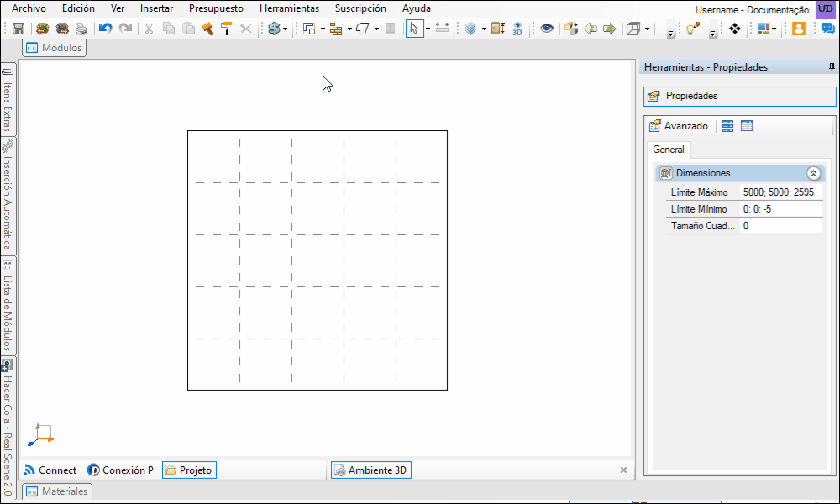Click the 3D view icon
Image resolution: width=840 pixels, height=504 pixels.
point(517,29)
